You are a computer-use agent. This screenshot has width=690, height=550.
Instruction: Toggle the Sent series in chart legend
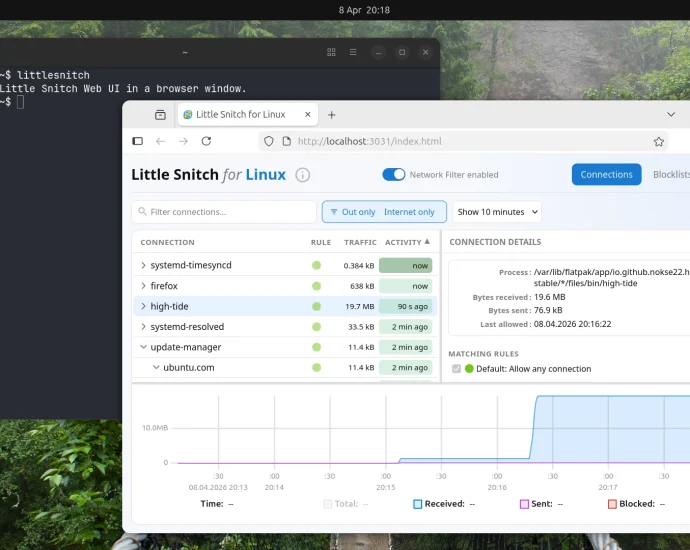point(524,504)
